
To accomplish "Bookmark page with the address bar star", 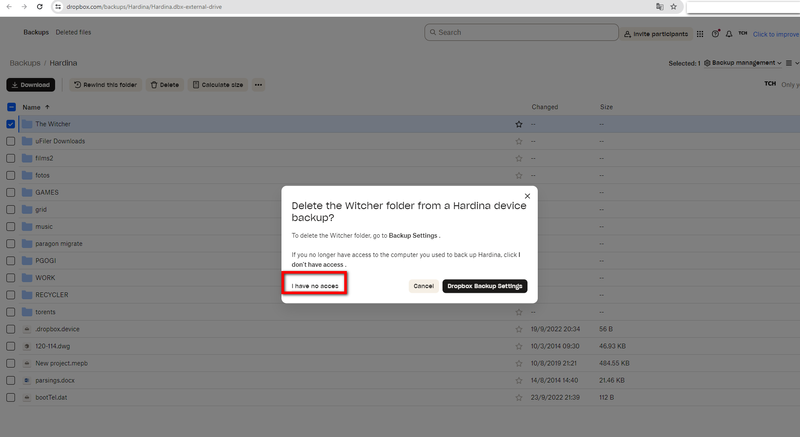I will point(673,7).
